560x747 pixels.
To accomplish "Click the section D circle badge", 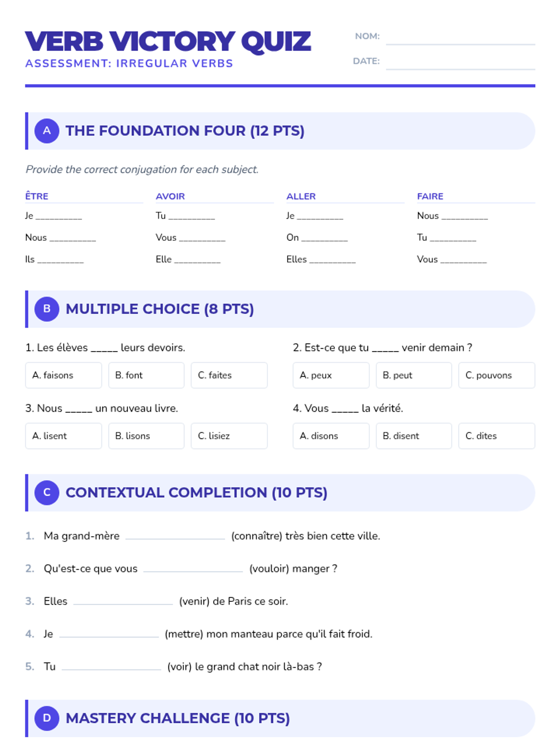I will 47,718.
